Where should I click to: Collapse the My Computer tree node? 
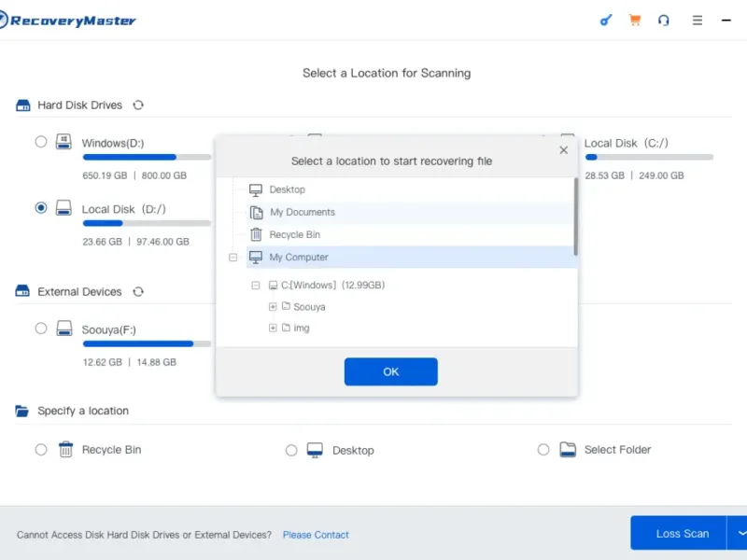pos(233,258)
